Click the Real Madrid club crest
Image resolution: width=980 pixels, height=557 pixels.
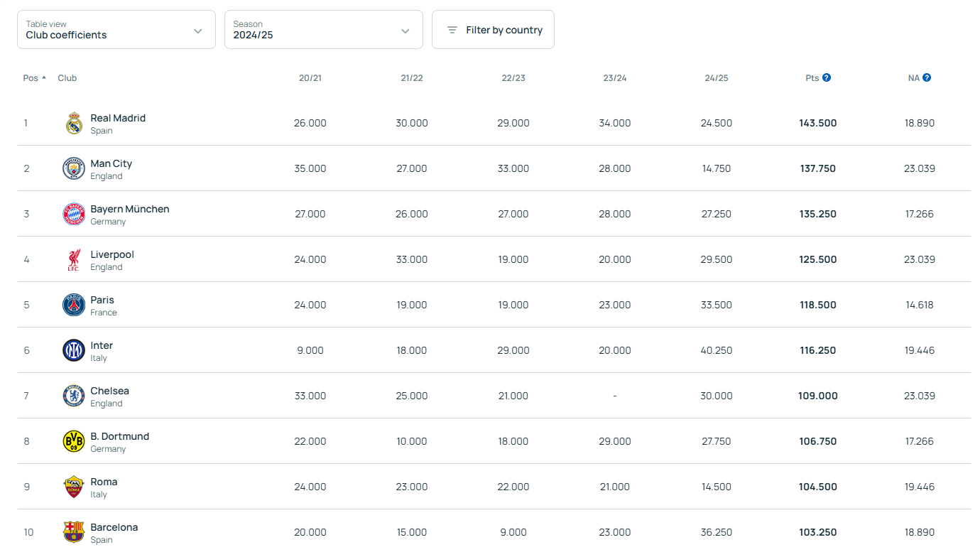(74, 123)
